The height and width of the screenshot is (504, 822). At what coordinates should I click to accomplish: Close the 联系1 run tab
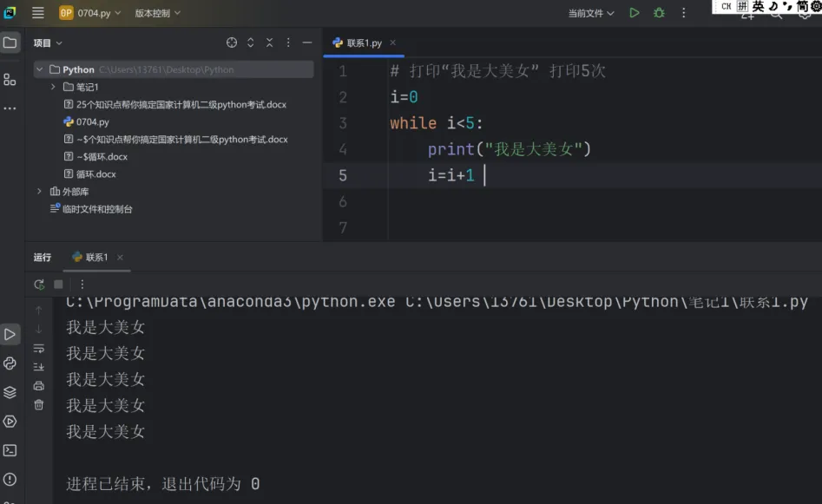[x=120, y=258]
